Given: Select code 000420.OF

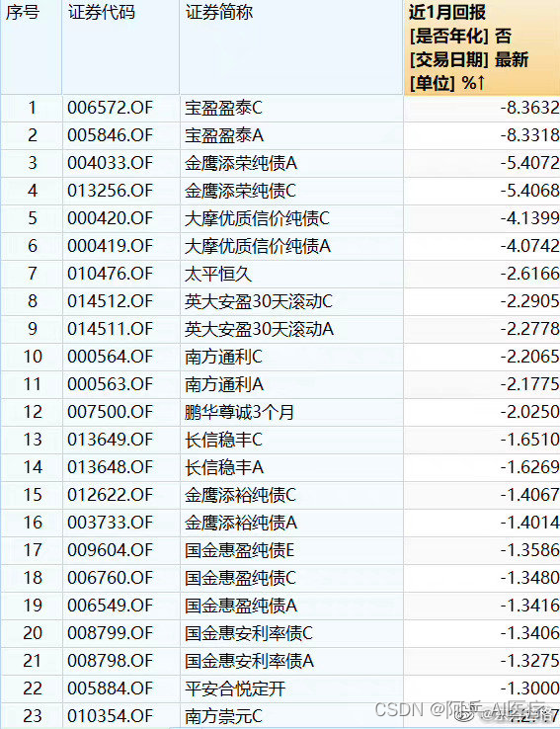Looking at the screenshot, I should pos(111,218).
